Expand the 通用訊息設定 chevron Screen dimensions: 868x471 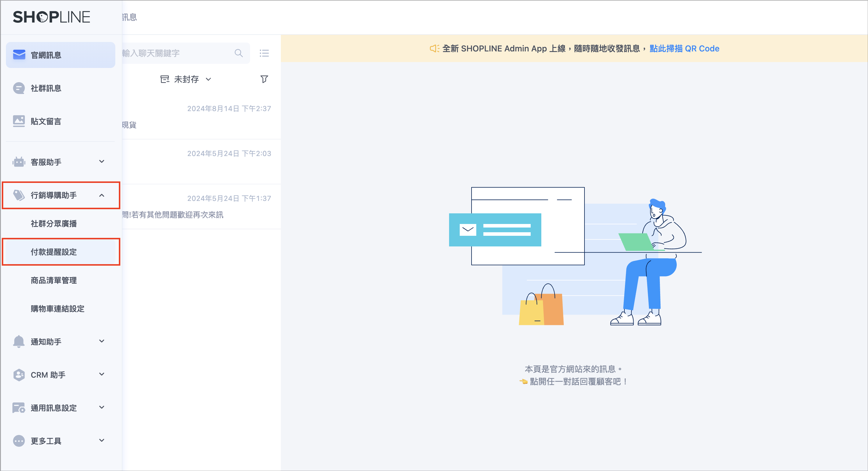pyautogui.click(x=102, y=407)
